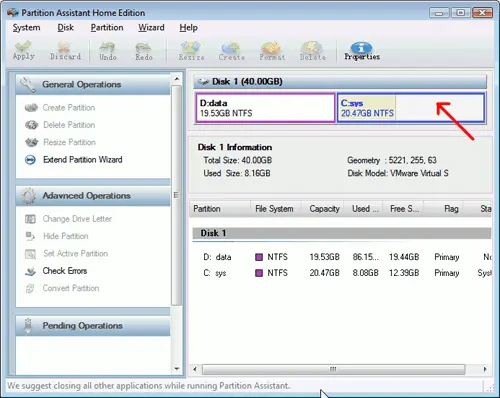Click the Set Active Partition link
This screenshot has width=500, height=398.
(x=75, y=254)
